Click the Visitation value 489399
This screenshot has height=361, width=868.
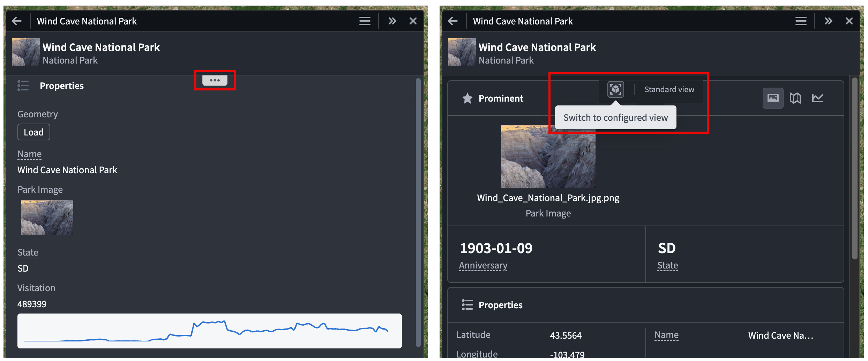click(32, 304)
